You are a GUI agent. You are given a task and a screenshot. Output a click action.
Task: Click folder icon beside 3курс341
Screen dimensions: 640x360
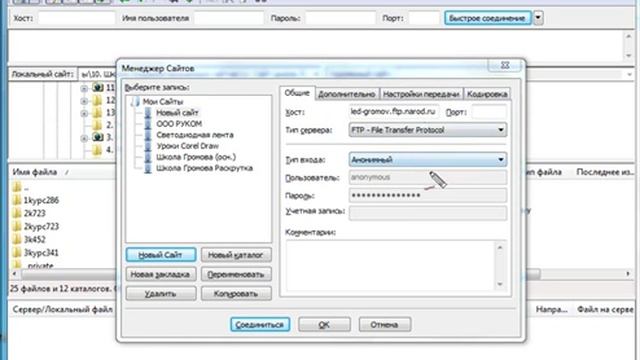click(x=17, y=252)
